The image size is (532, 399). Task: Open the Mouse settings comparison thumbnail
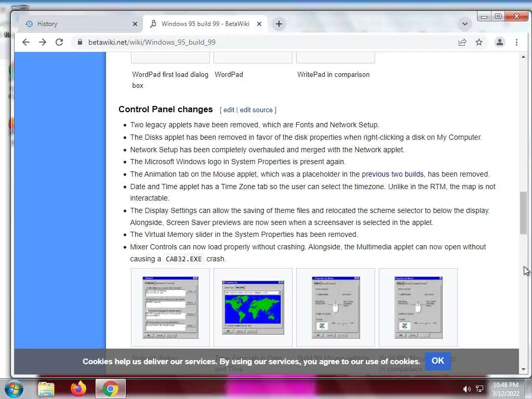(x=418, y=308)
